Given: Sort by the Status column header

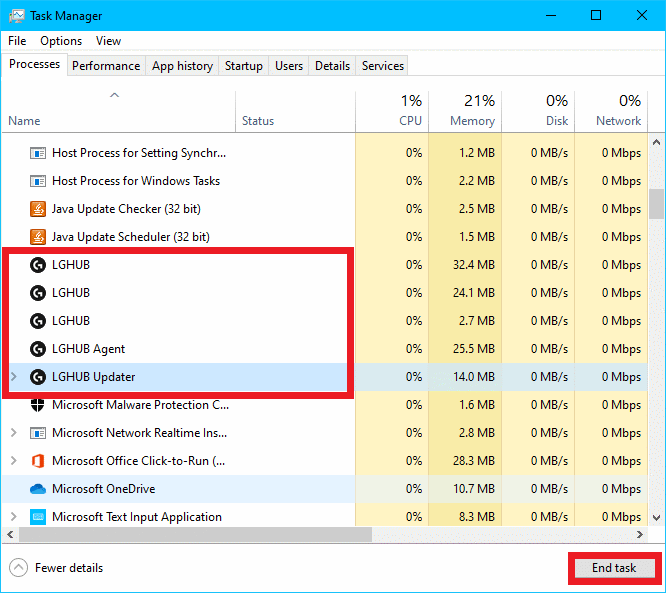Looking at the screenshot, I should click(295, 110).
